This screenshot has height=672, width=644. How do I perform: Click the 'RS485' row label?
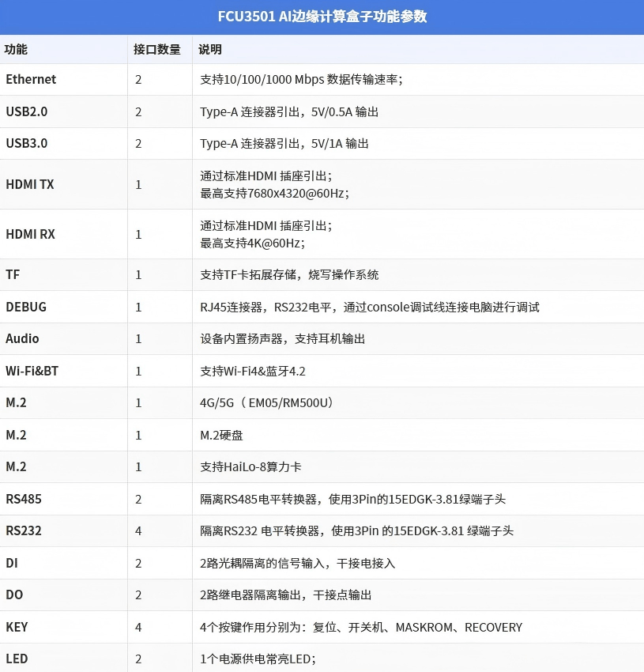24,499
